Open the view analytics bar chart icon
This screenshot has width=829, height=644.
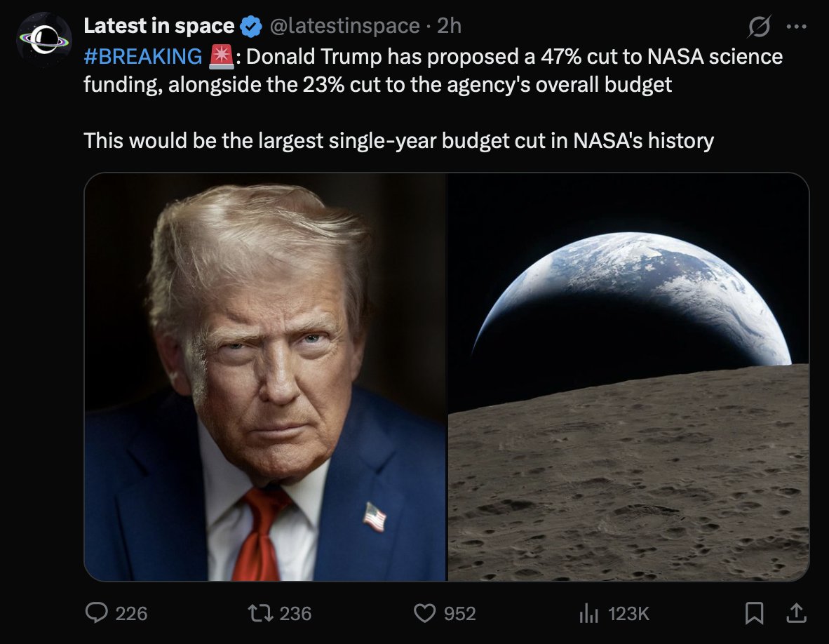pyautogui.click(x=588, y=613)
